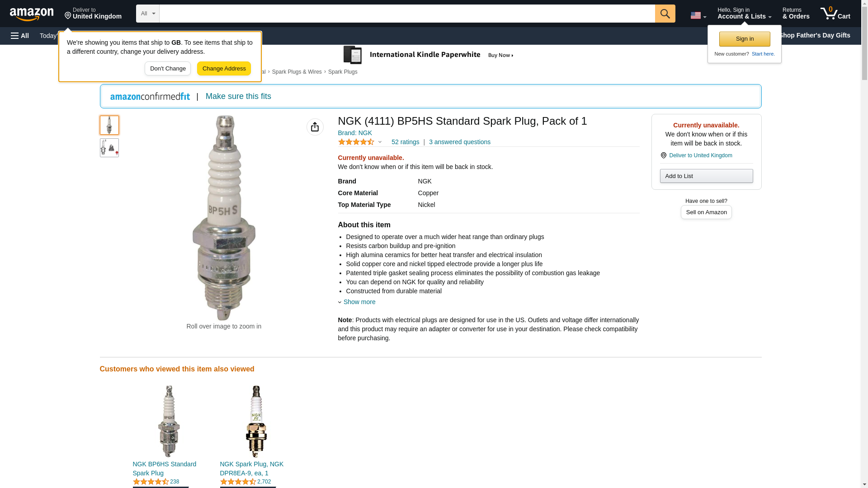Expand Account & Lists menu
The height and width of the screenshot is (488, 868).
(x=744, y=14)
